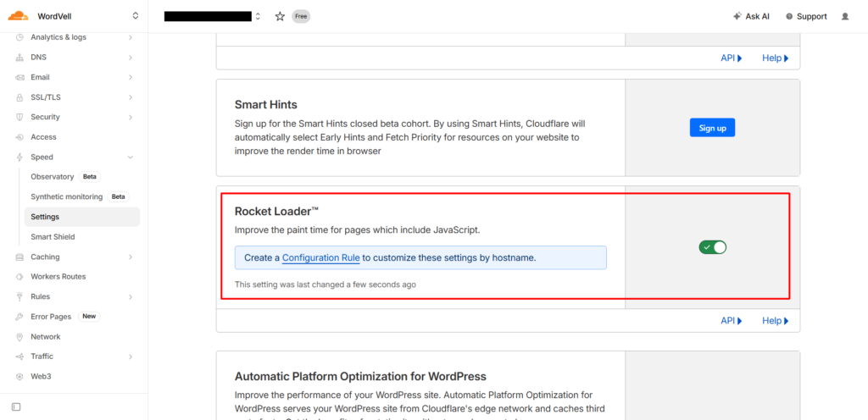Click the Analytics & logs clock icon

pyautogui.click(x=19, y=37)
